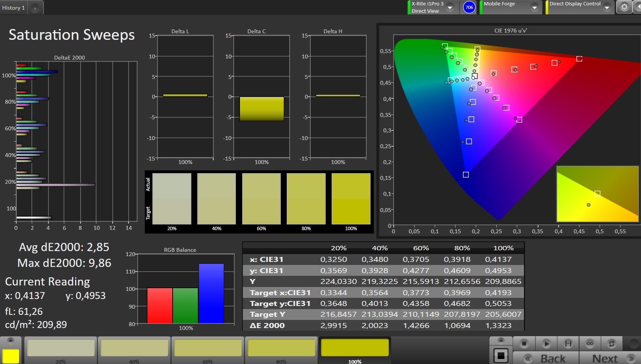This screenshot has width=641, height=364.
Task: Start the measurement series with play icon
Action: click(x=546, y=343)
